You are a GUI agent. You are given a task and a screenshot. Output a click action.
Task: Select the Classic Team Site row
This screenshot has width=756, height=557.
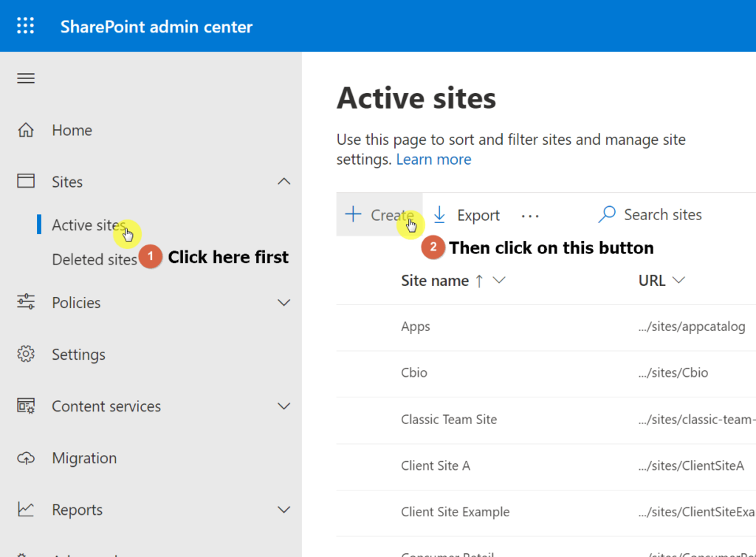[546, 420]
